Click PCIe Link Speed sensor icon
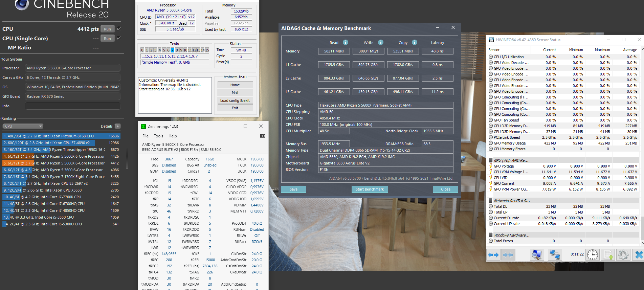 click(491, 137)
